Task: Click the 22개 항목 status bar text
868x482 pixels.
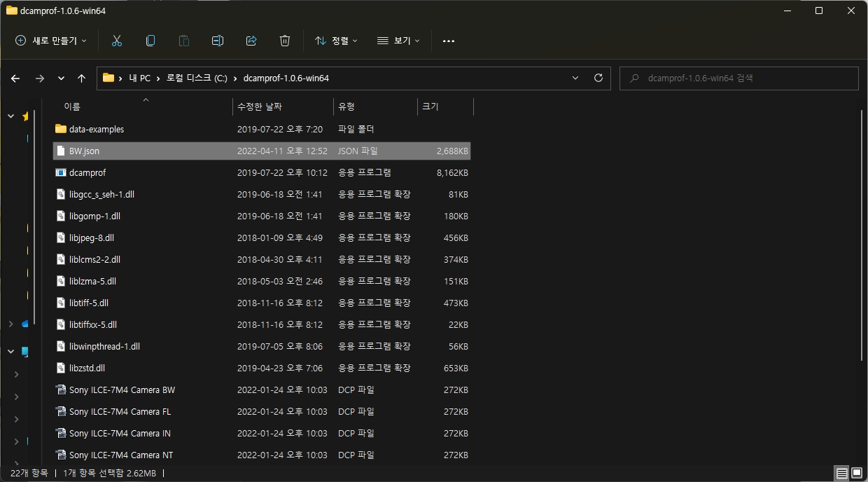Action: [29, 473]
